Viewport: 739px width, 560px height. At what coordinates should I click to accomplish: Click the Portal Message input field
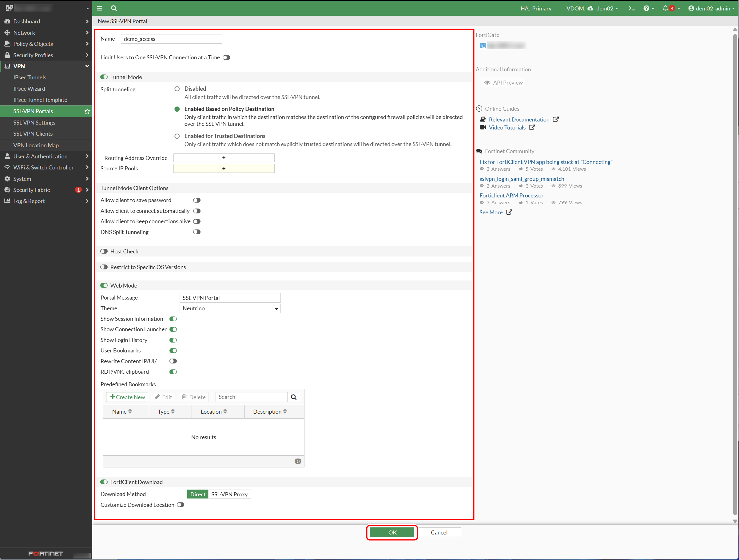coord(230,298)
